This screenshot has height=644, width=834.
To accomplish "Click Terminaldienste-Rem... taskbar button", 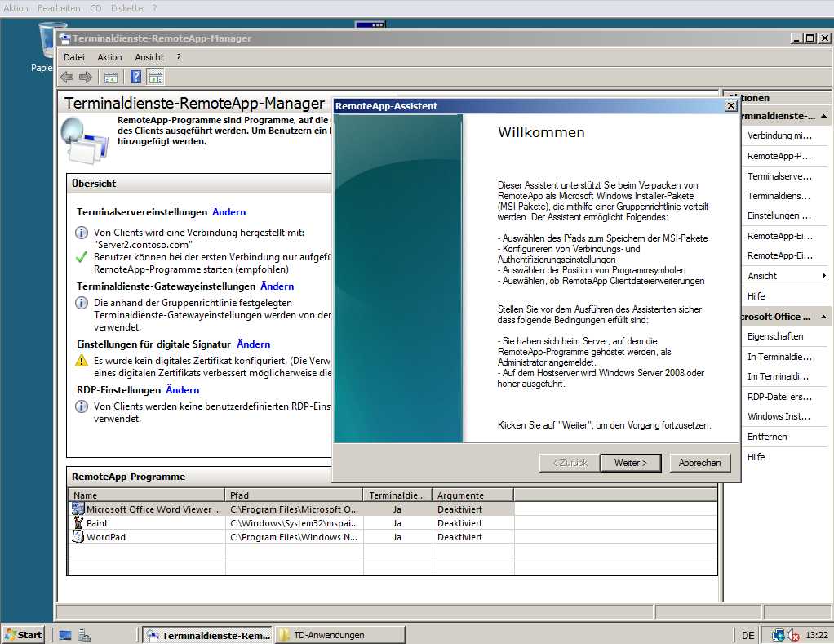I will click(x=209, y=635).
